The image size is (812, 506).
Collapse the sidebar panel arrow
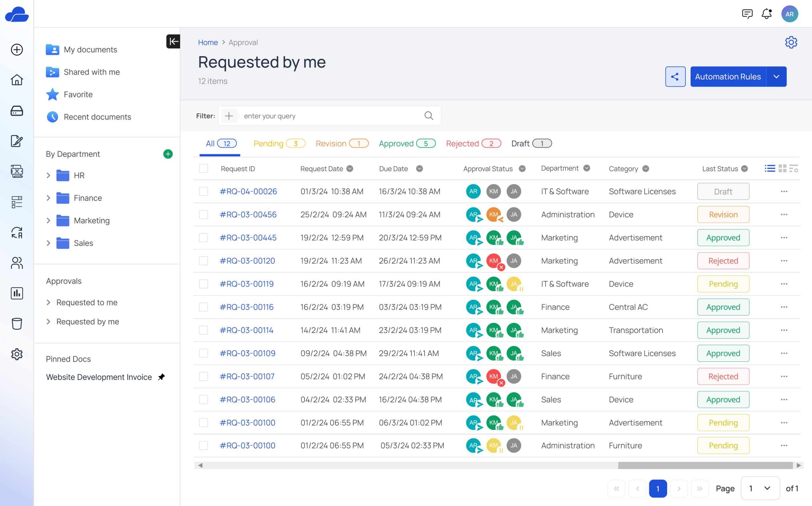(x=173, y=42)
